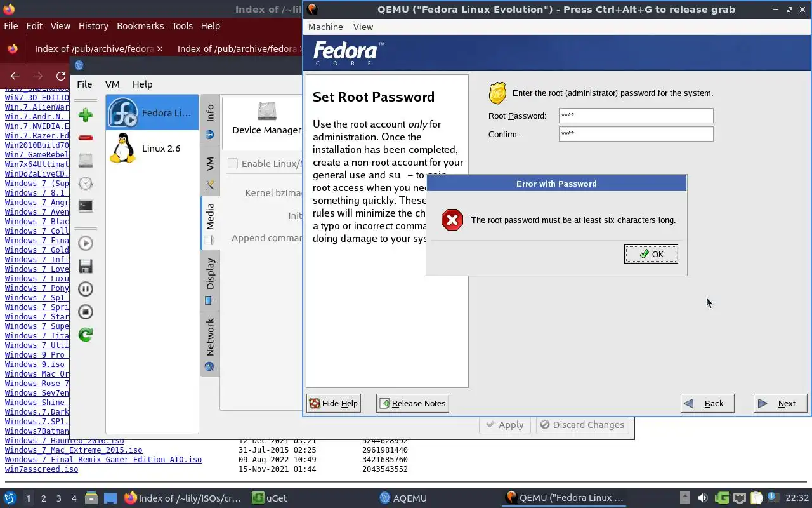Click the green plus Add VM icon in AQEMU
This screenshot has width=812, height=508.
[86, 115]
